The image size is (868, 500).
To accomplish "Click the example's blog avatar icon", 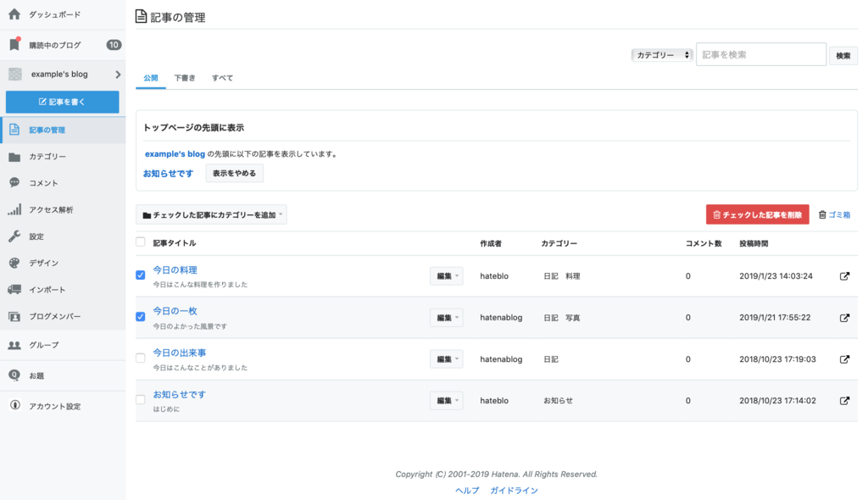I will click(x=15, y=75).
